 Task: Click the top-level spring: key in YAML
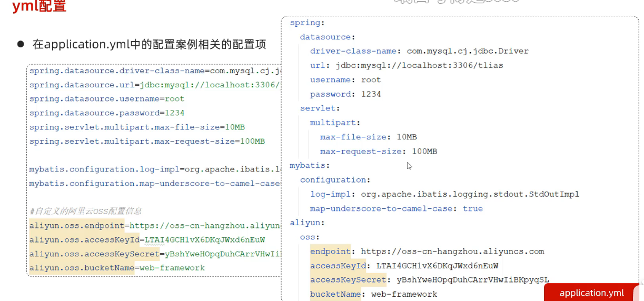(307, 23)
